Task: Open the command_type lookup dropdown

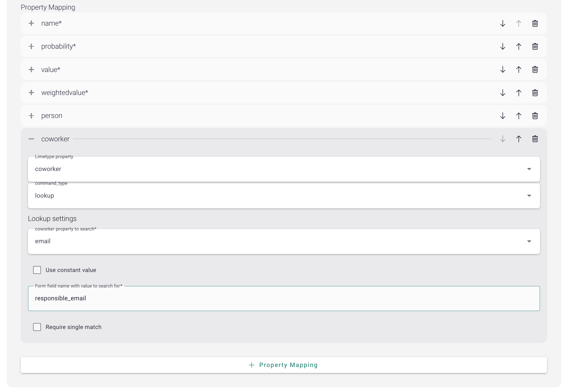Action: (284, 196)
